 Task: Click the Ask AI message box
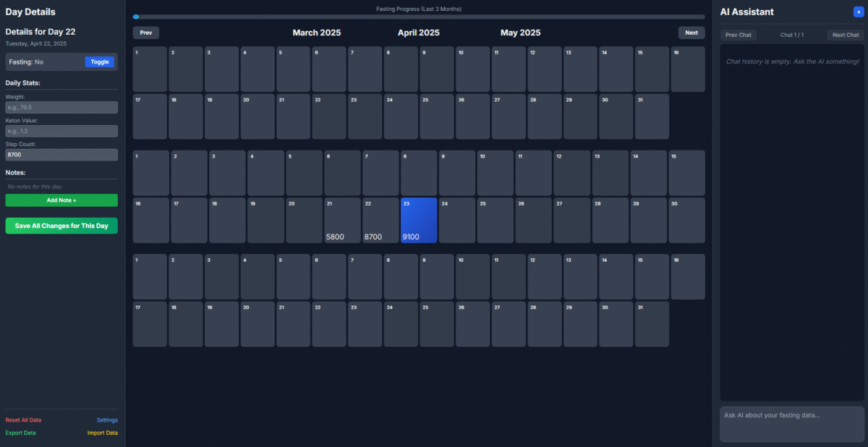click(x=791, y=424)
